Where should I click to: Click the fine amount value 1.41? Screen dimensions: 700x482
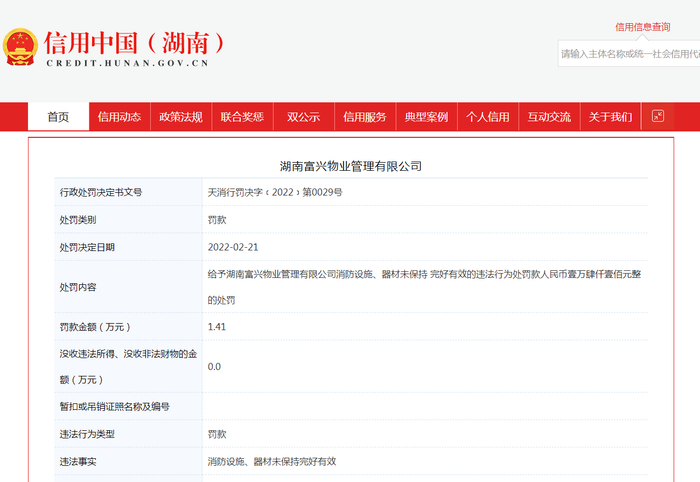[x=217, y=327]
